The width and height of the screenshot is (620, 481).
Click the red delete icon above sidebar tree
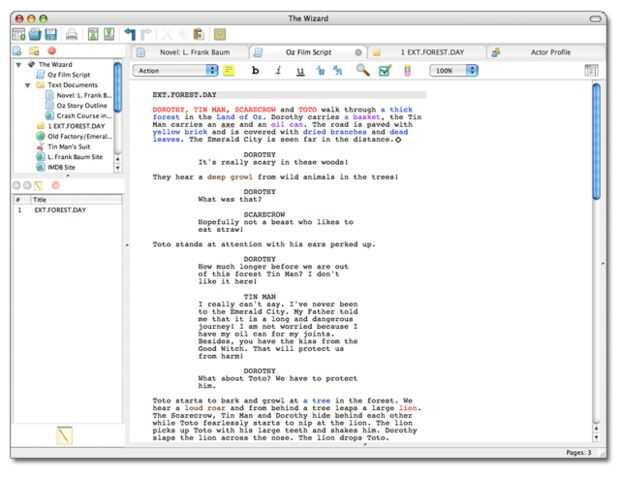coord(52,51)
